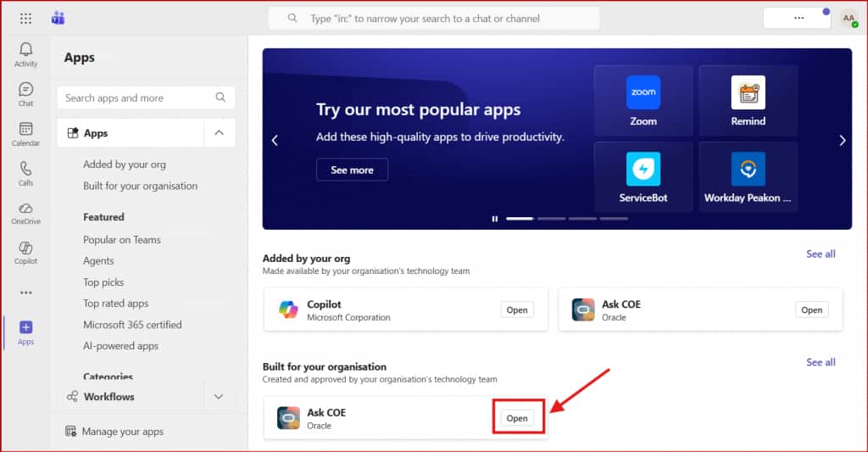Click the Microsoft Teams logo icon

point(58,19)
